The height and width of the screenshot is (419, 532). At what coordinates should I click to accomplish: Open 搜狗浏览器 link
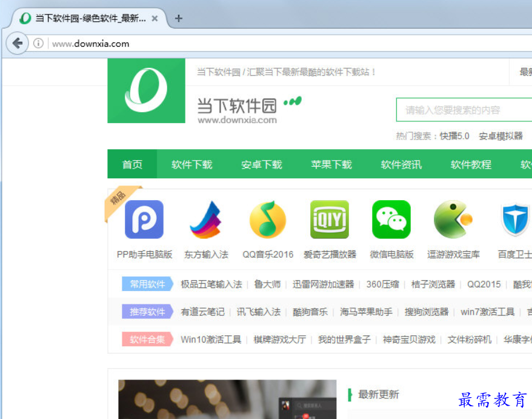tap(427, 312)
